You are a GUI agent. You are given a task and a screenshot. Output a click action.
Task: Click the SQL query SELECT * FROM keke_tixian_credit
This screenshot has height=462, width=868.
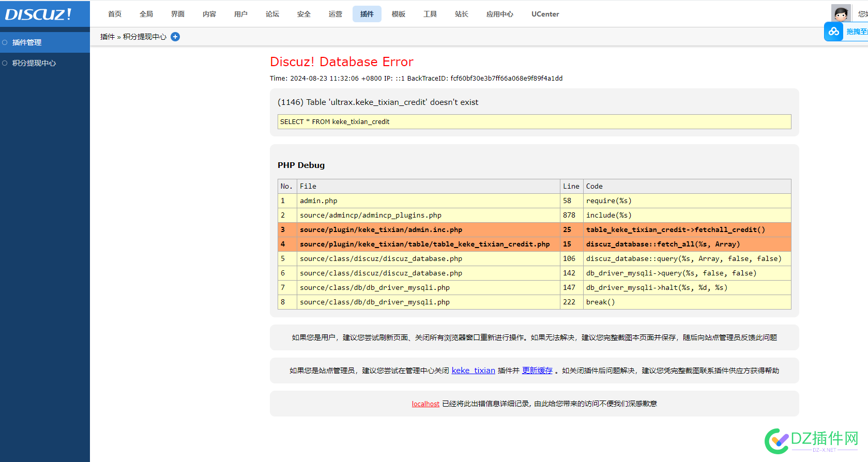[534, 121]
